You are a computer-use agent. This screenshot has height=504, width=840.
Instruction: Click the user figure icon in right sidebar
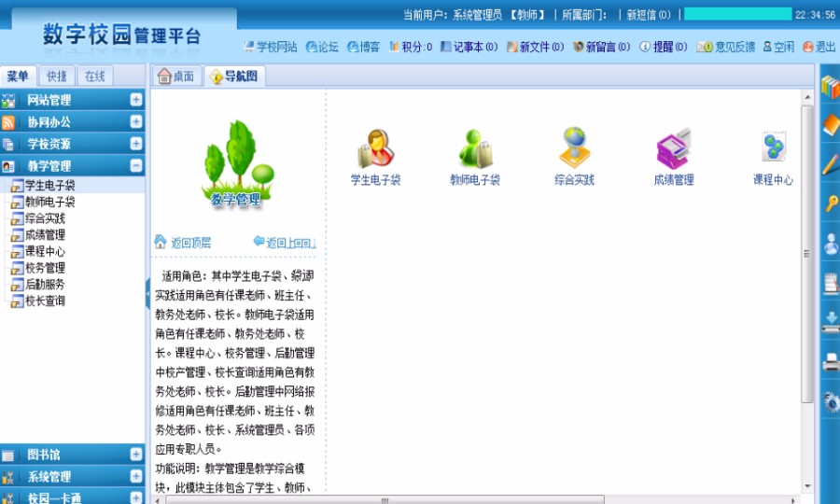[832, 244]
